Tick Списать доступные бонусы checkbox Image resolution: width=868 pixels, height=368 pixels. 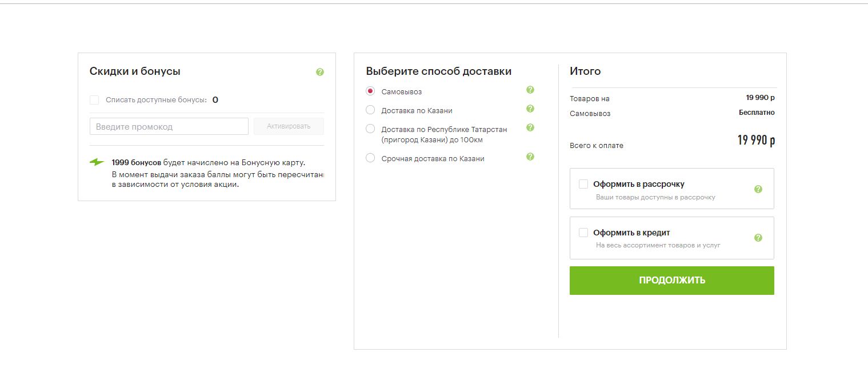[94, 100]
